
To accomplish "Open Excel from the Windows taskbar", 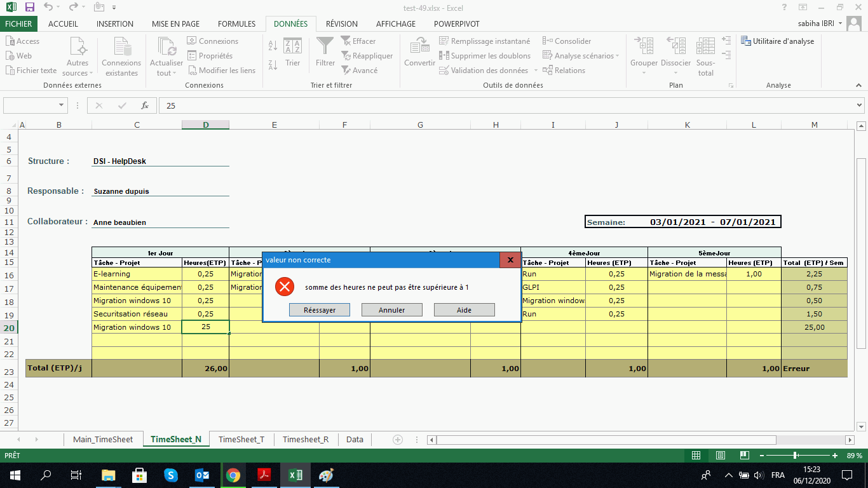I will point(295,475).
